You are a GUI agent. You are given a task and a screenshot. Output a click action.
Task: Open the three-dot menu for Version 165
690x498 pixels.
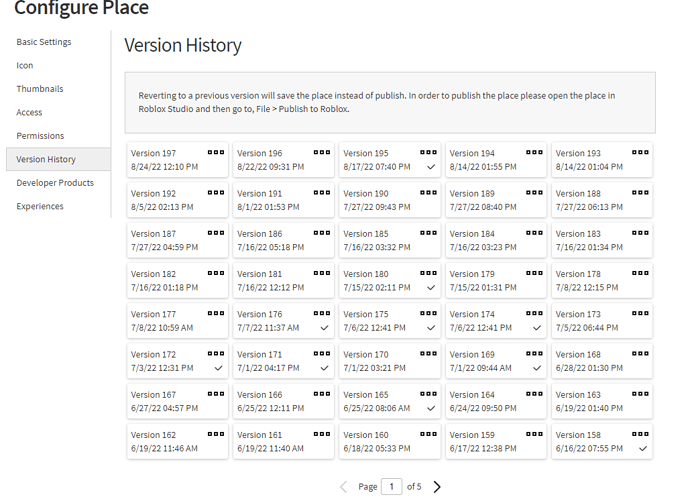[x=428, y=394]
